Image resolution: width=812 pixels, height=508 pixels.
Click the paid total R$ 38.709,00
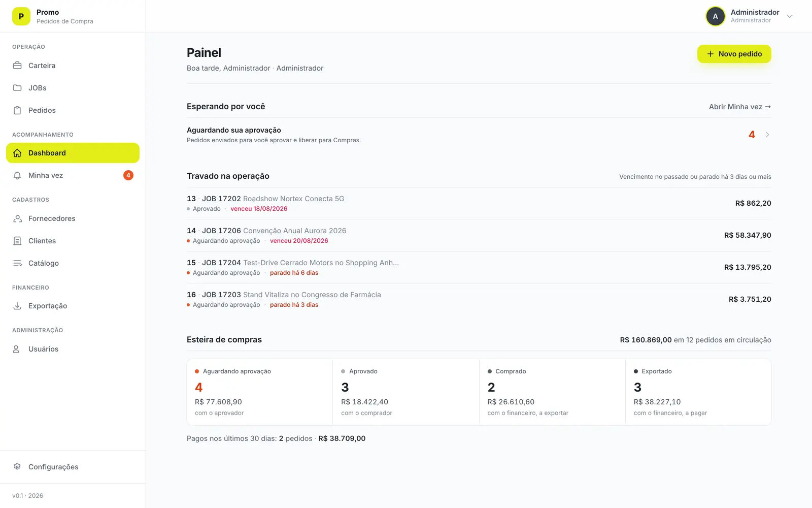(342, 438)
